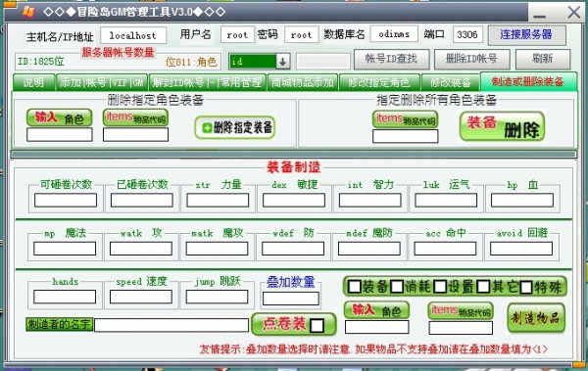Click the 删除ID帐号 button
Image resolution: width=588 pixels, height=371 pixels.
click(x=471, y=59)
